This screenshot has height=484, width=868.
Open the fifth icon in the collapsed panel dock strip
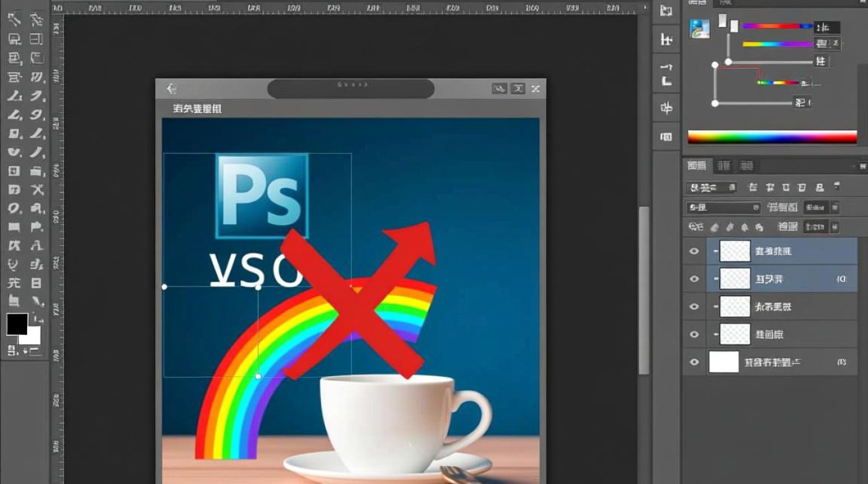666,137
